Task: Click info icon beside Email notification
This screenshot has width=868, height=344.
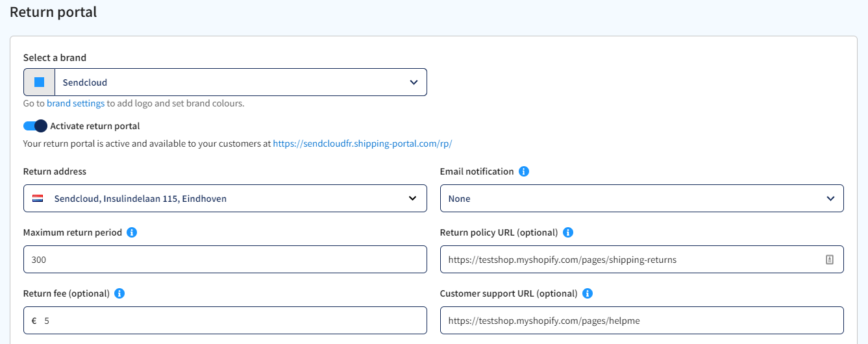Action: [x=524, y=171]
